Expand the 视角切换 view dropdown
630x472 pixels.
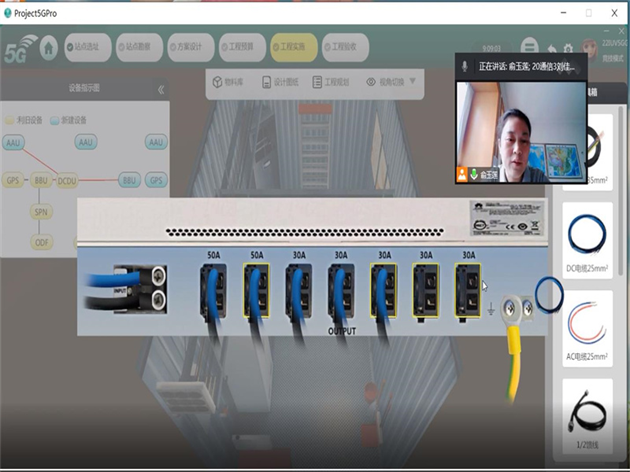click(391, 82)
